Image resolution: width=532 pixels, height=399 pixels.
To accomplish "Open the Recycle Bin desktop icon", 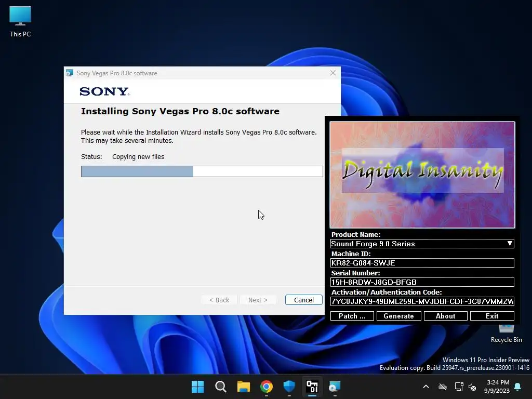I will point(506,334).
